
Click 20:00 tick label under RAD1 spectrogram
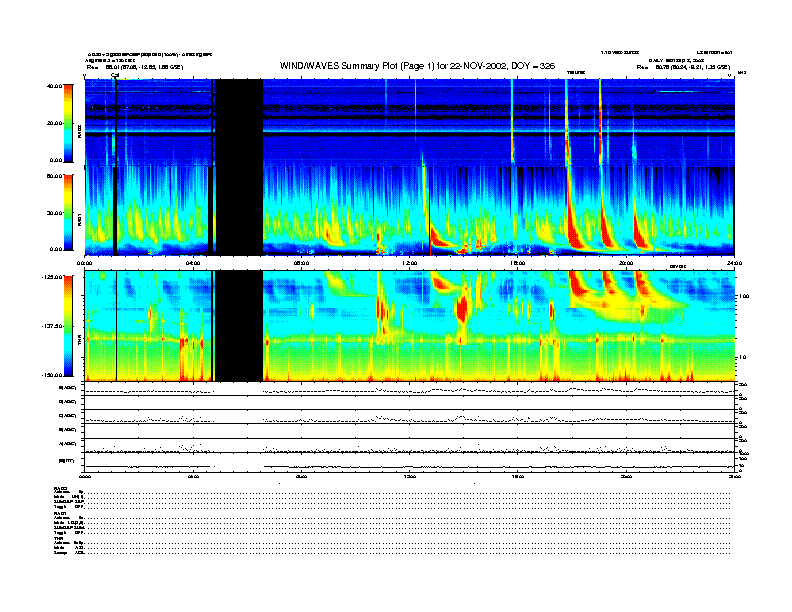click(626, 263)
